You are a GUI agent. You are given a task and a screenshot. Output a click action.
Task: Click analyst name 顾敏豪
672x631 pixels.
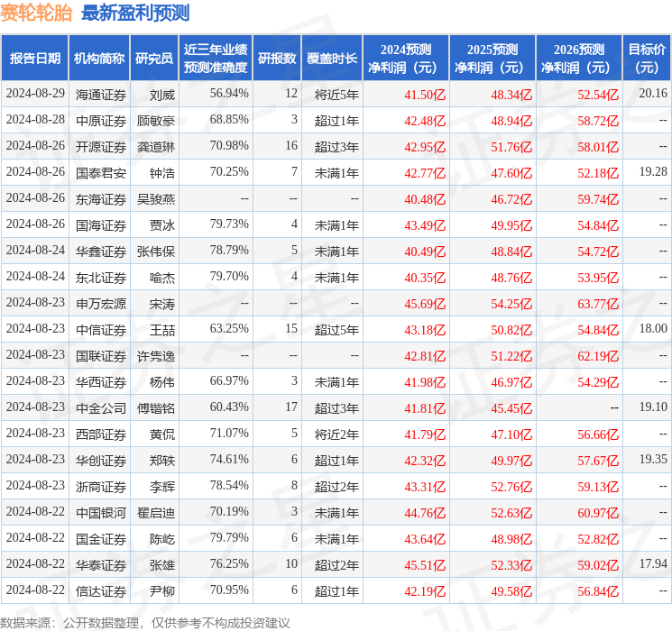tap(156, 121)
